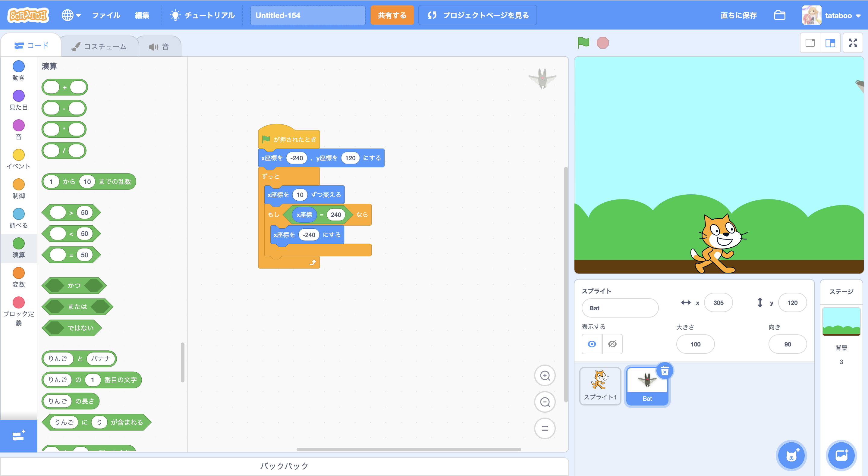The height and width of the screenshot is (476, 868).
Task: Enter fullscreen stage mode
Action: [x=853, y=43]
